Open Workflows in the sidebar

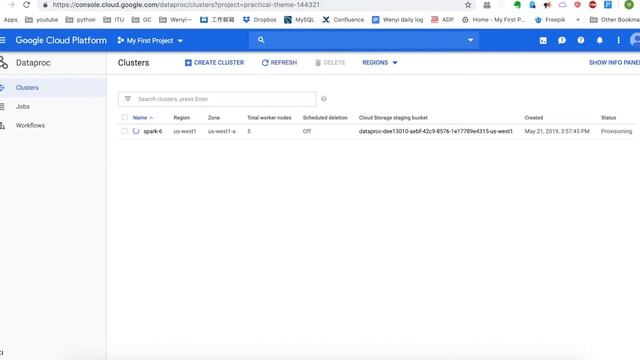(30, 125)
